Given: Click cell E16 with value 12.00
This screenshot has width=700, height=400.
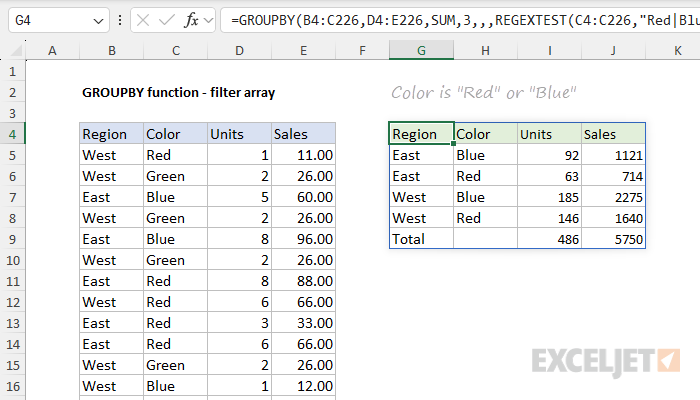Looking at the screenshot, I should click(304, 386).
